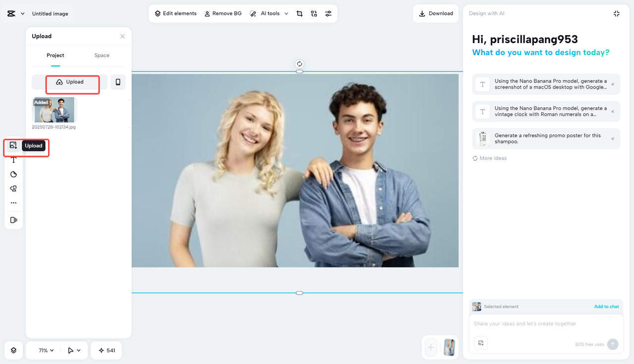634x364 pixels.
Task: Open the shapes tool below the Text tool
Action: coord(13,174)
